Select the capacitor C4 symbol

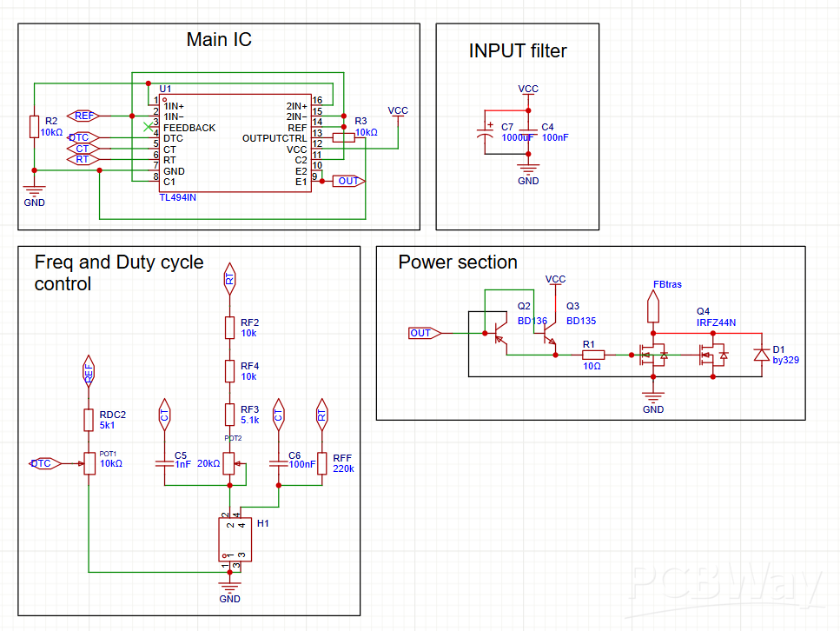528,132
